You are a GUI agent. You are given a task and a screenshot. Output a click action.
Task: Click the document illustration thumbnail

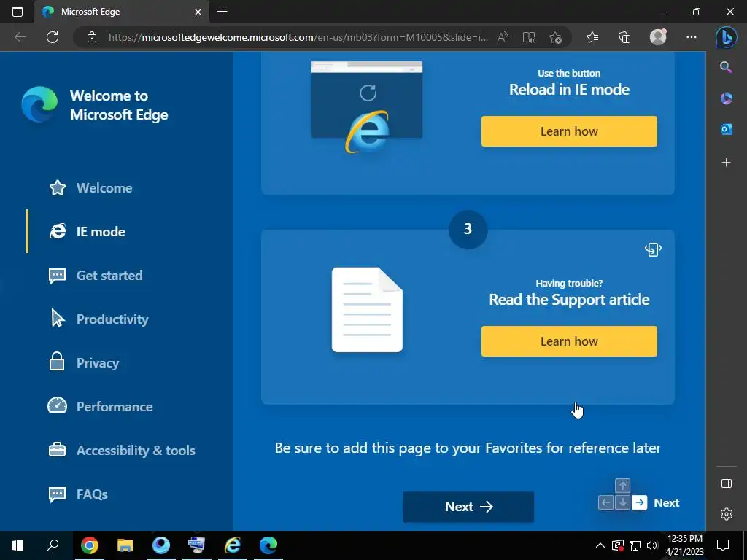click(x=367, y=309)
